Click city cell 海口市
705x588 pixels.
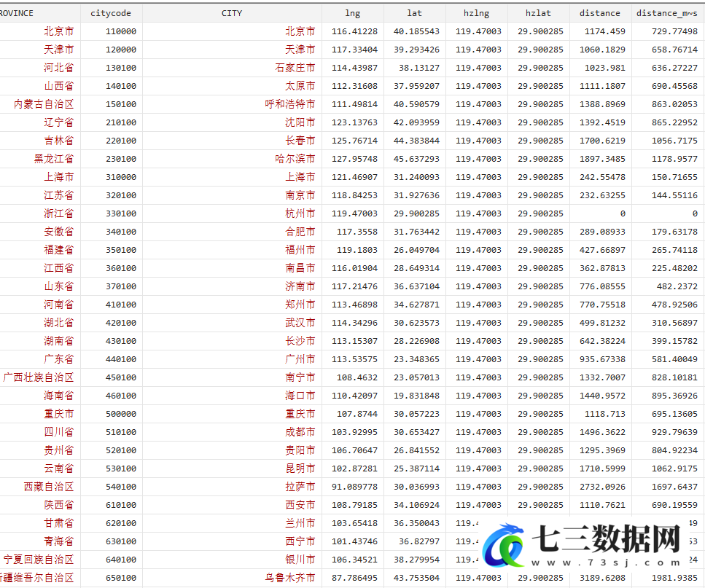coord(300,396)
